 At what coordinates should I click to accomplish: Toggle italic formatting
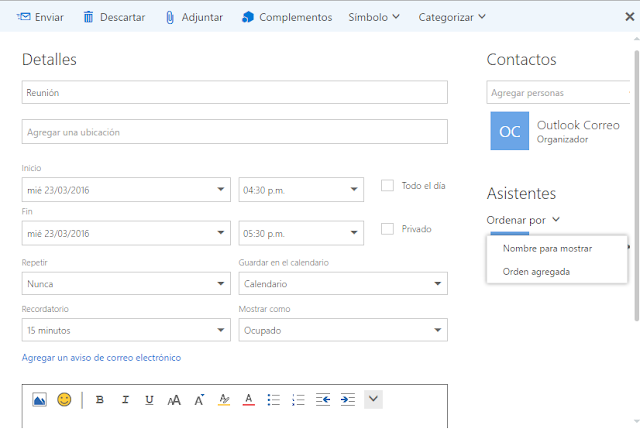click(125, 400)
